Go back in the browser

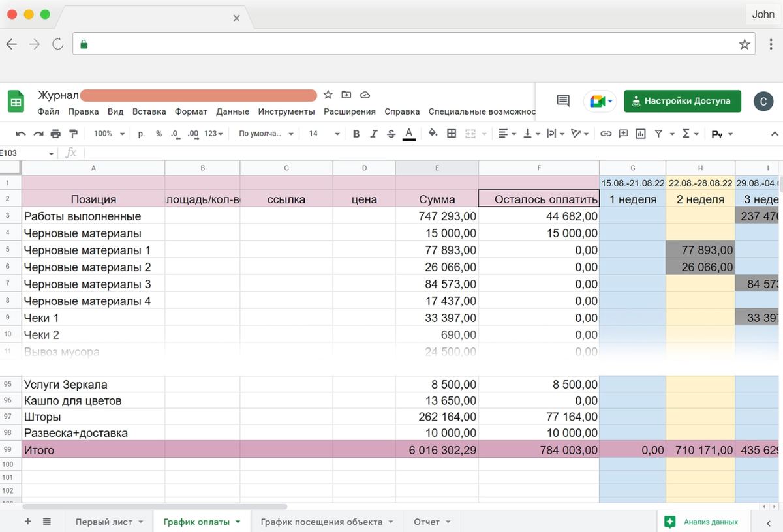click(x=12, y=44)
